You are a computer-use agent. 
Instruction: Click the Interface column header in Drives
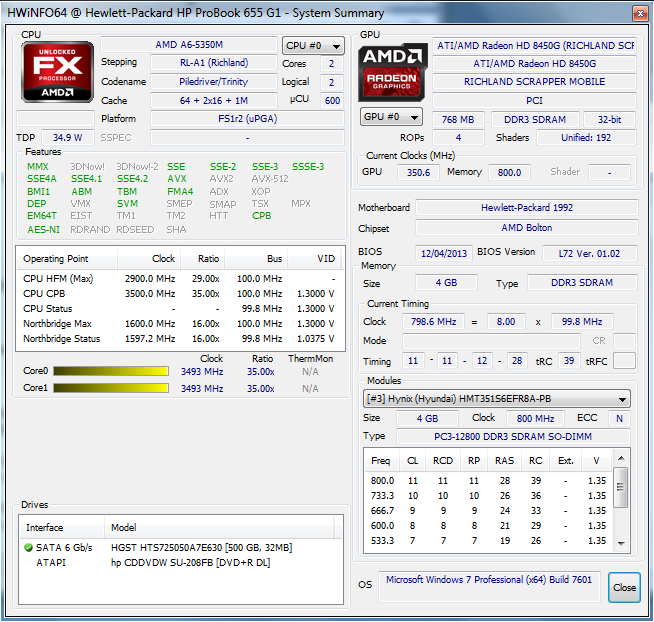[62, 528]
